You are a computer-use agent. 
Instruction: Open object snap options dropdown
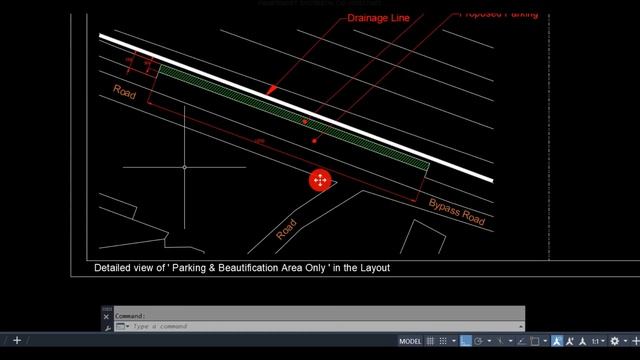[545, 341]
